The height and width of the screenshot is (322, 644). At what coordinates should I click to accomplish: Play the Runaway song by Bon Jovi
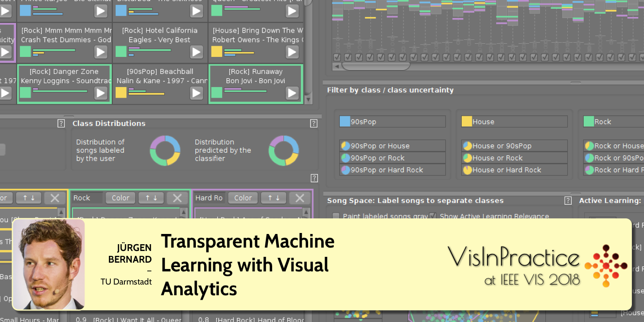pos(292,93)
